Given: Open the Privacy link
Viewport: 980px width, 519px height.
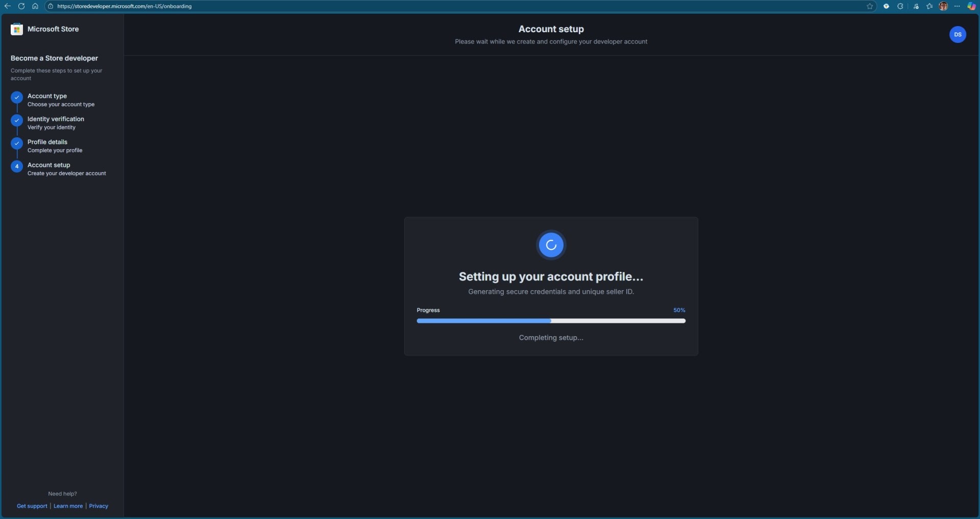Looking at the screenshot, I should (99, 506).
